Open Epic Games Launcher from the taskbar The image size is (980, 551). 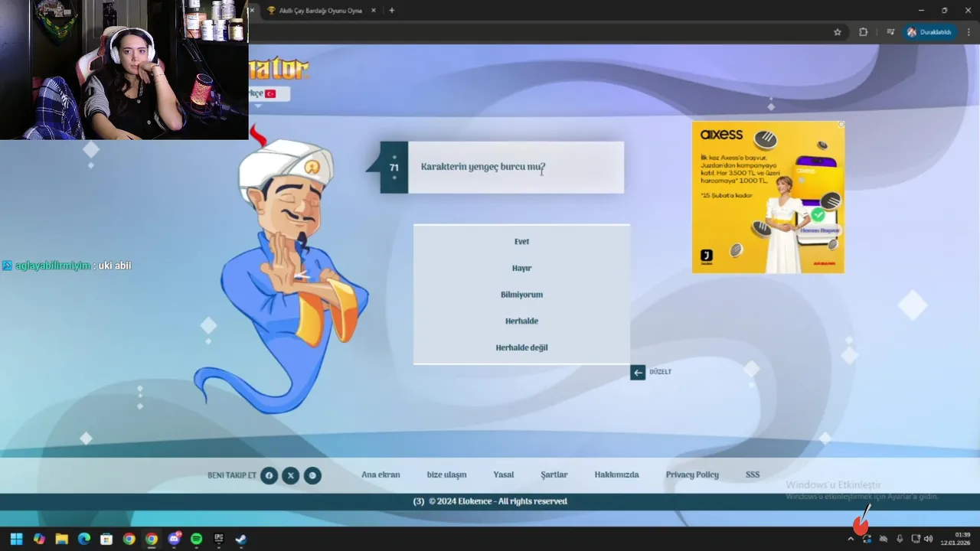coord(218,539)
